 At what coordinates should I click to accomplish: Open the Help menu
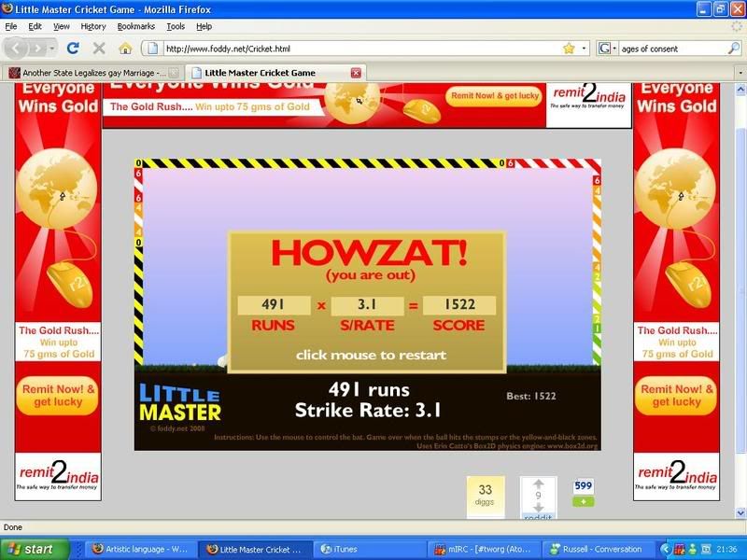pos(204,27)
